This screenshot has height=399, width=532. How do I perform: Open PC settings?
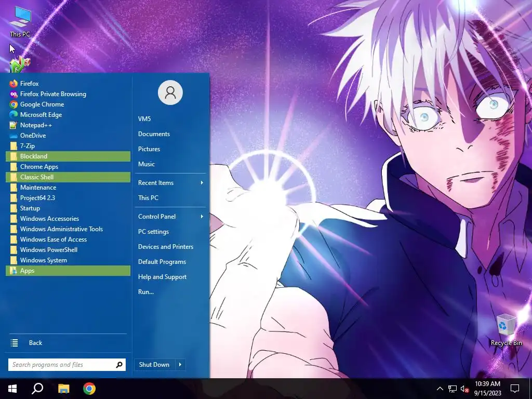point(170,232)
